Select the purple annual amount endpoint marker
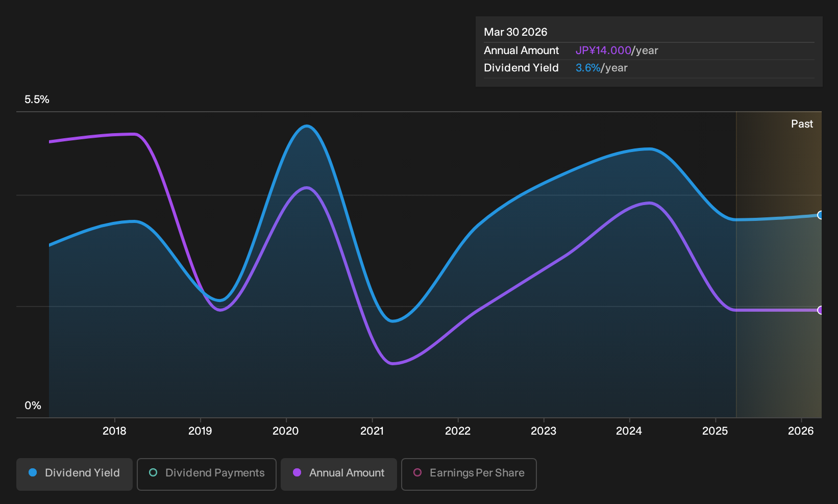Screen dimensions: 838x504 pos(820,310)
